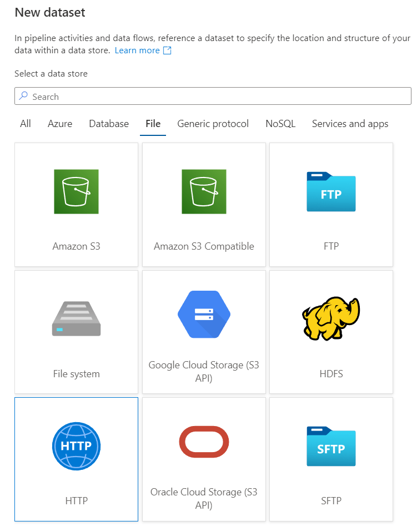Pick the FTP folder icon

tap(331, 192)
